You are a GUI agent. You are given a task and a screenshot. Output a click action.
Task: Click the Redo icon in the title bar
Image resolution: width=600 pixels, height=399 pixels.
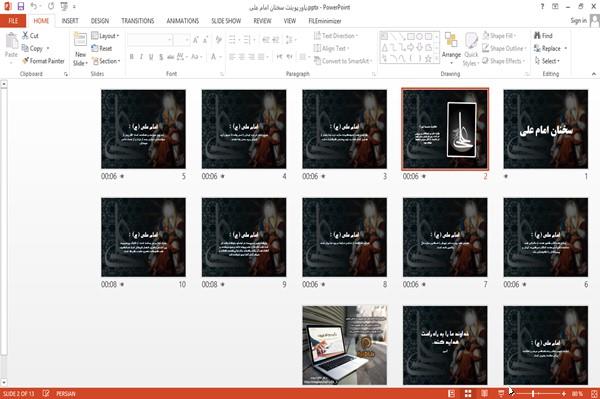[51, 7]
